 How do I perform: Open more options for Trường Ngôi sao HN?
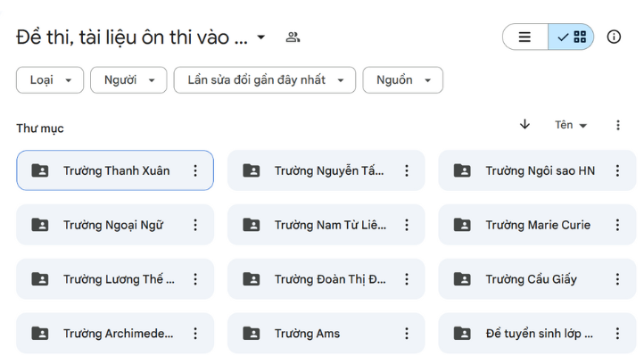tap(617, 170)
